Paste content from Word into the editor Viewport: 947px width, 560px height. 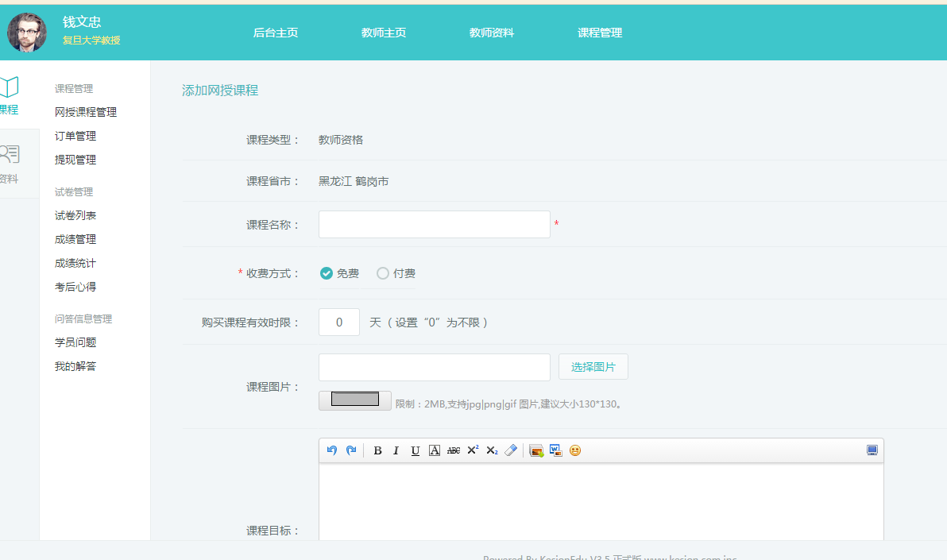pos(555,450)
